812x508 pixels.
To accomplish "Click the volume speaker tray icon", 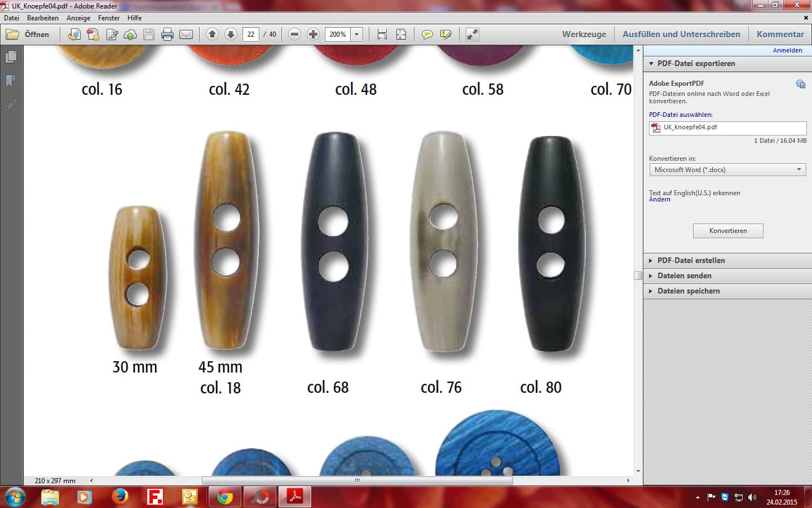I will point(752,497).
